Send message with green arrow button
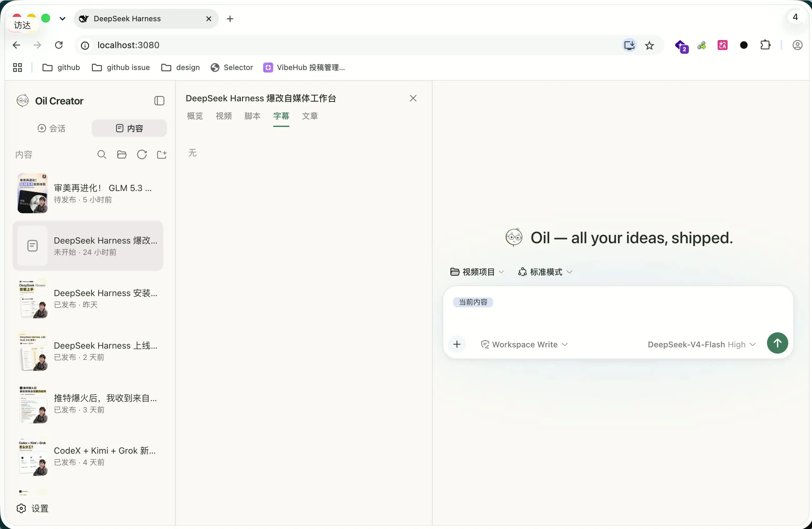Screen dimensions: 812x529 [x=777, y=343]
